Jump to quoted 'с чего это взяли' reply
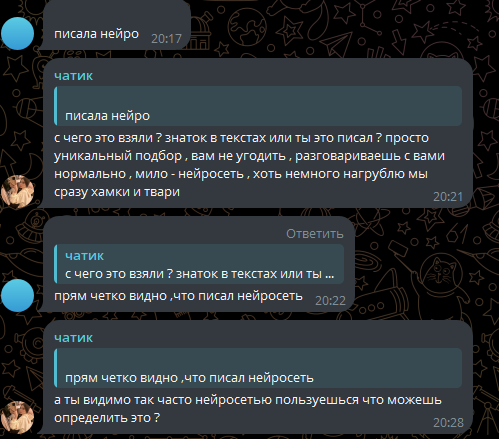Screen dimensions: 499x439 tap(199, 264)
